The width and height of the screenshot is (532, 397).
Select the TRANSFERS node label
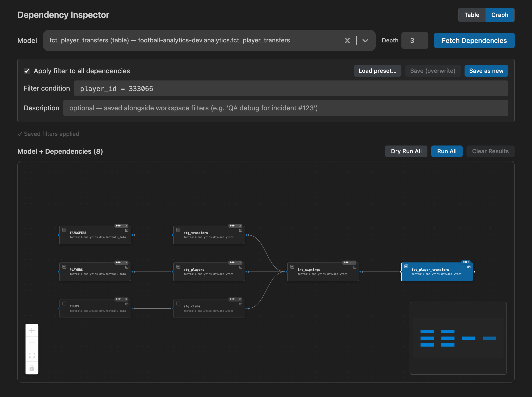[x=78, y=233]
